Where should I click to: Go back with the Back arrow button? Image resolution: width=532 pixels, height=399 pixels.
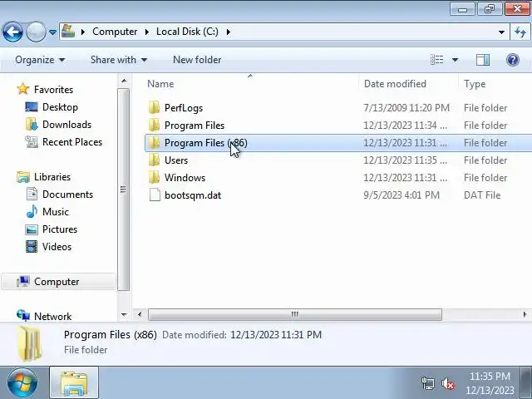pyautogui.click(x=12, y=32)
